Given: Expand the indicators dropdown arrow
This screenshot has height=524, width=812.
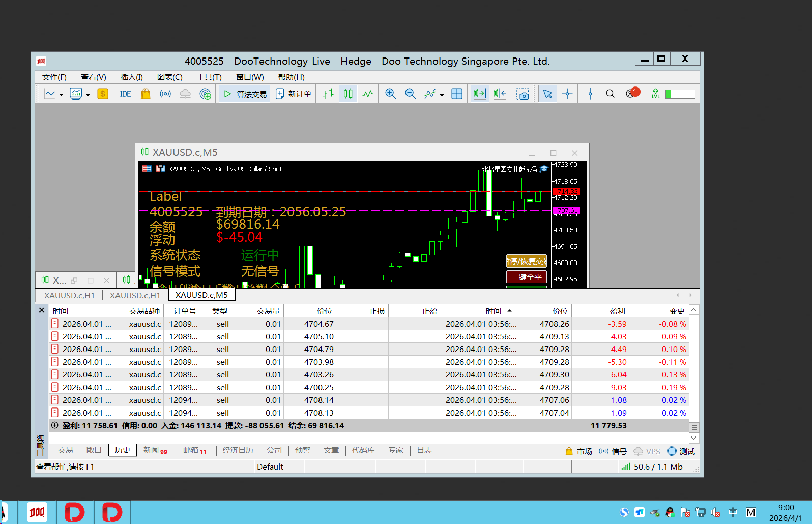Looking at the screenshot, I should [x=442, y=94].
